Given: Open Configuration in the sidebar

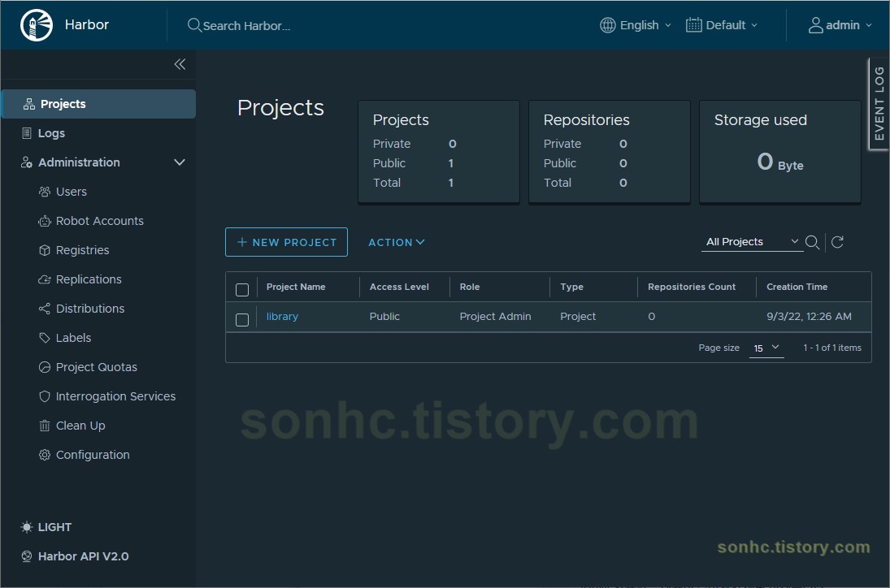Looking at the screenshot, I should 93,455.
